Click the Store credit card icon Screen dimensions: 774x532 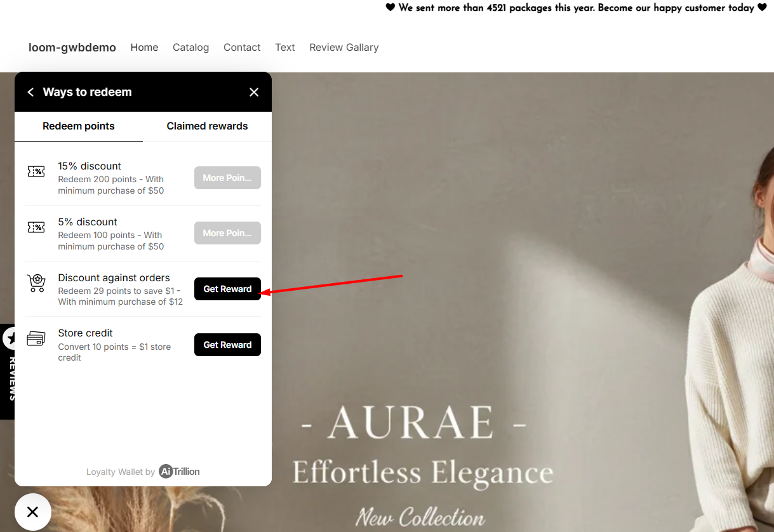[x=36, y=339]
